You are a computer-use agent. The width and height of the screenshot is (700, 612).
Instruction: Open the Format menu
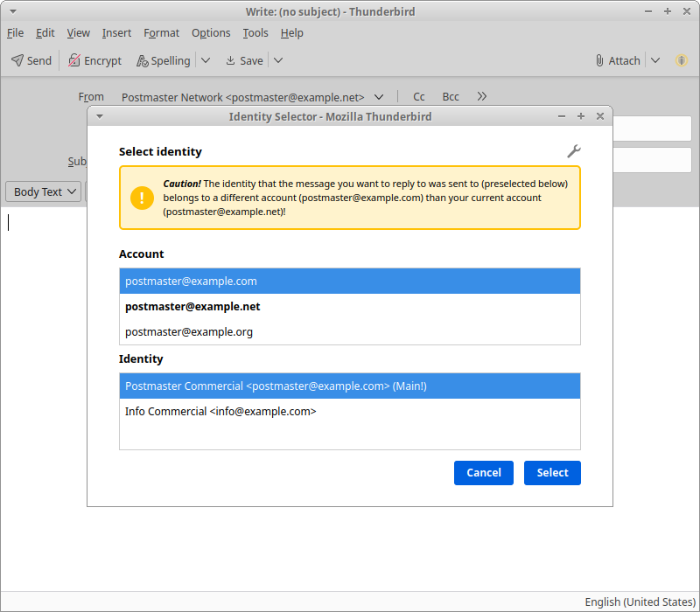point(161,33)
